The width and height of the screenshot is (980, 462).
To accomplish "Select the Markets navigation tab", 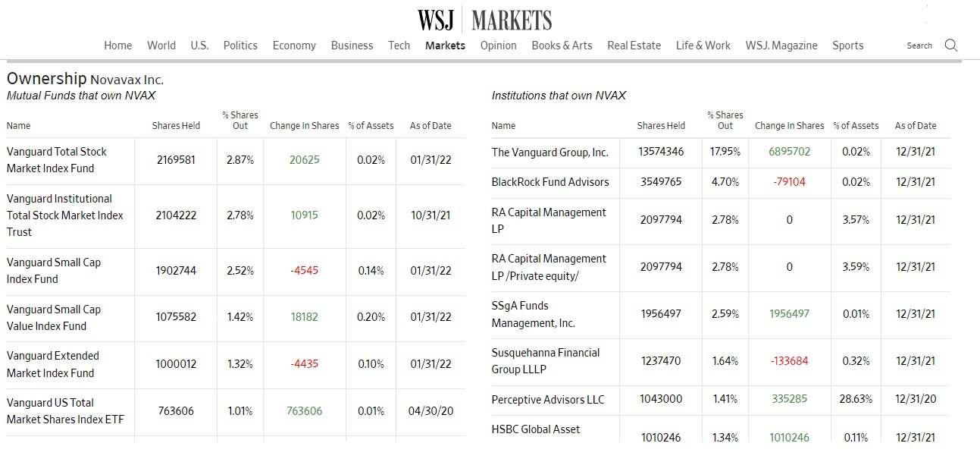I will pyautogui.click(x=445, y=46).
